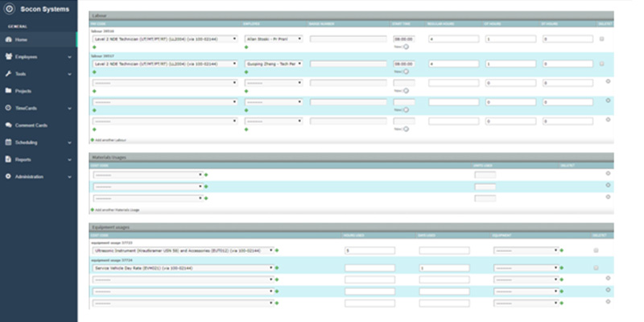The height and width of the screenshot is (322, 644).
Task: Open the Guoping Zheng employee dropdown
Action: tap(274, 64)
